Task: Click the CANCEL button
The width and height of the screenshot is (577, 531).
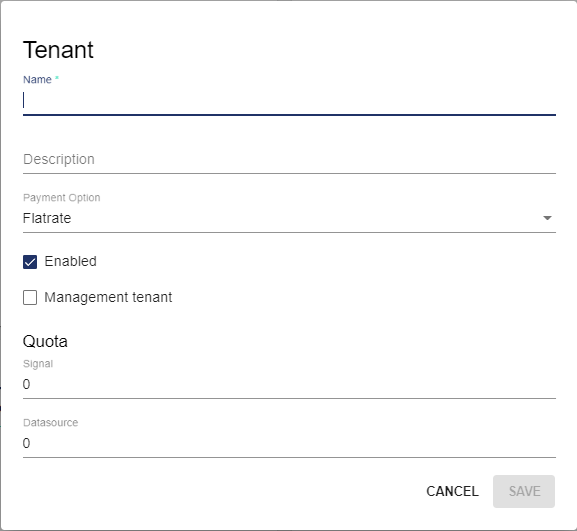Action: (x=452, y=491)
